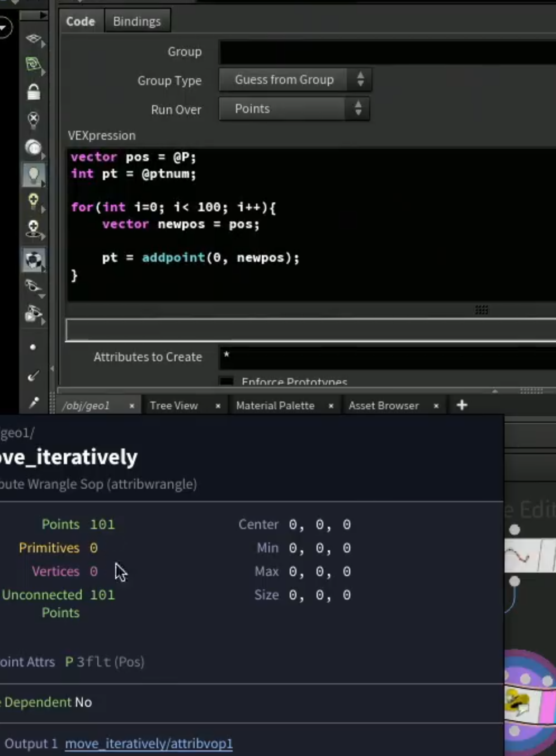The image size is (556, 756).
Task: Follow the move_iteratively/attribvop1 output link
Action: (149, 744)
